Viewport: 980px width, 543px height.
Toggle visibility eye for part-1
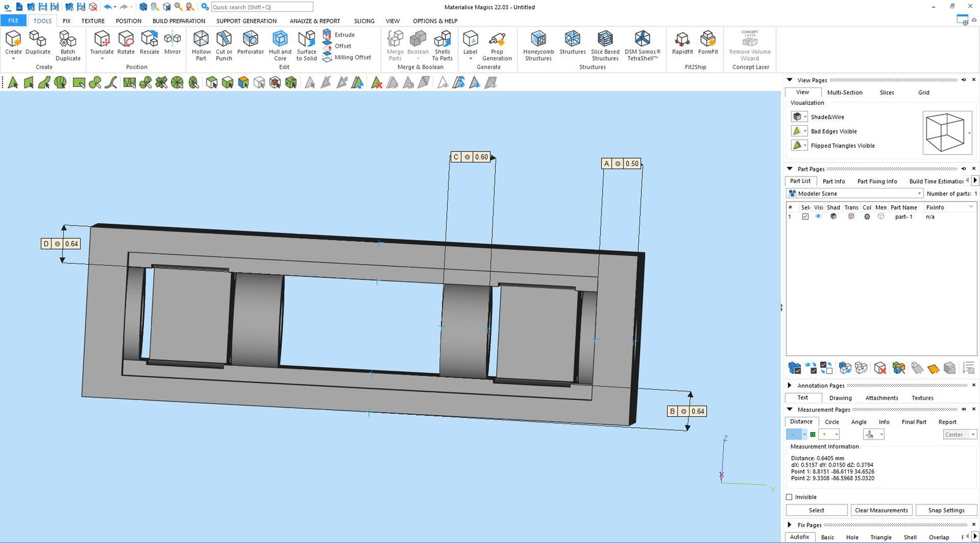tap(818, 217)
